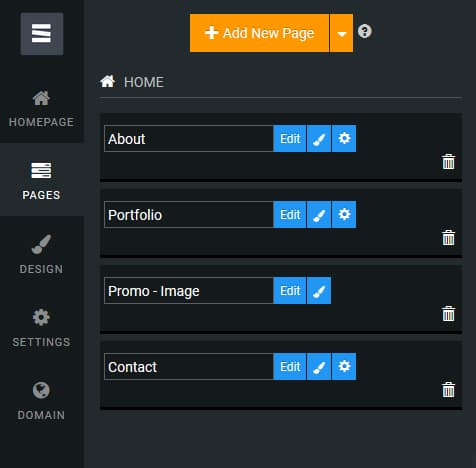The image size is (476, 468).
Task: Click the Contact page name field
Action: 189,367
